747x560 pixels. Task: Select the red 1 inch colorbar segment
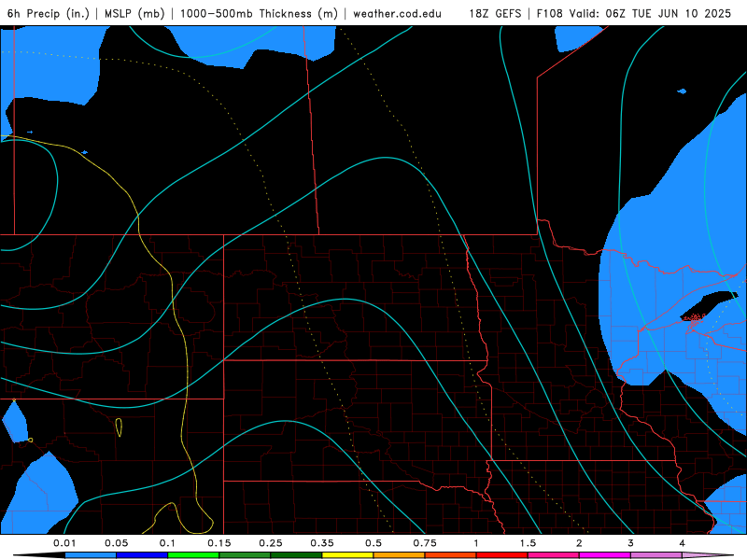click(x=502, y=555)
